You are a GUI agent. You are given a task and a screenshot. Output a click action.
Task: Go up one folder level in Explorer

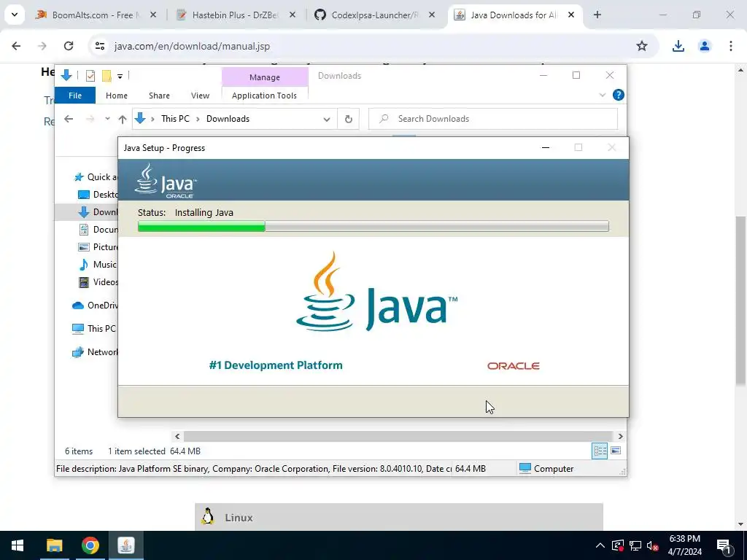pos(123,119)
